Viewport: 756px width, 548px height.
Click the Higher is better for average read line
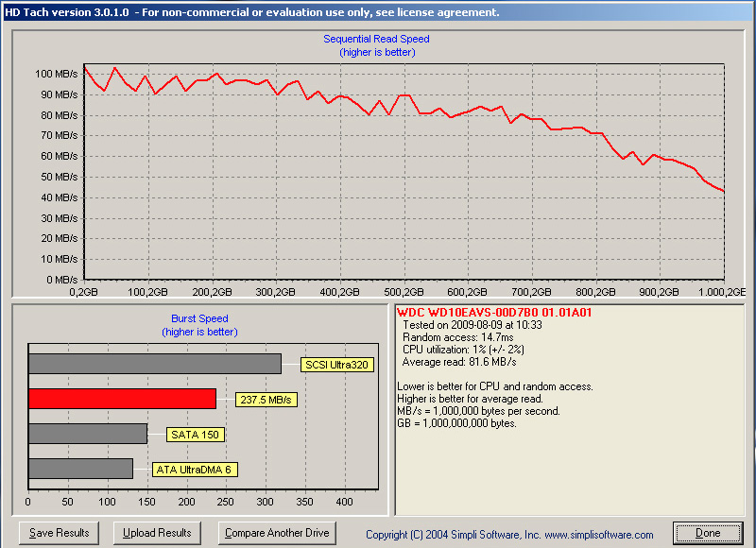pyautogui.click(x=470, y=399)
